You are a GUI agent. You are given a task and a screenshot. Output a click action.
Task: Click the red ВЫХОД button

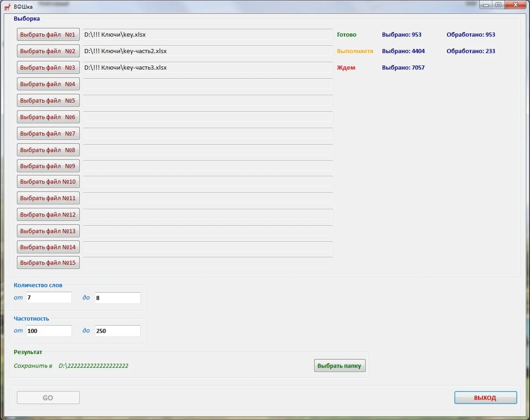point(486,398)
